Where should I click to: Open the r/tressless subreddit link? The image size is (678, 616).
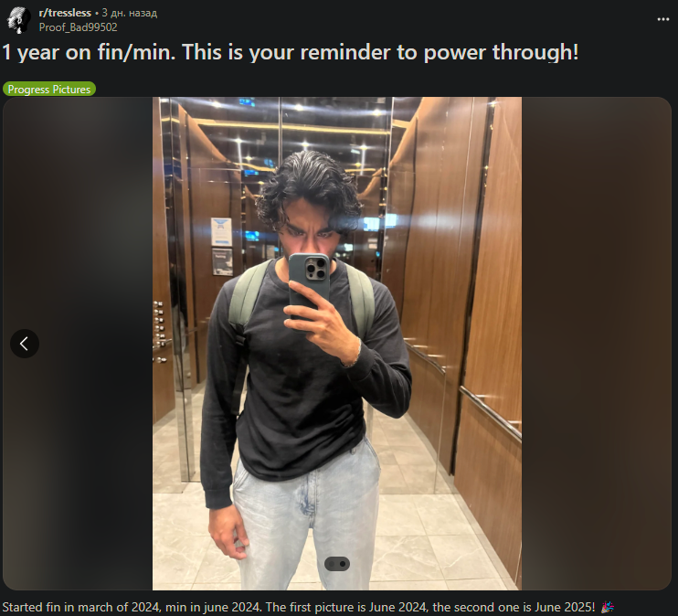(x=65, y=13)
